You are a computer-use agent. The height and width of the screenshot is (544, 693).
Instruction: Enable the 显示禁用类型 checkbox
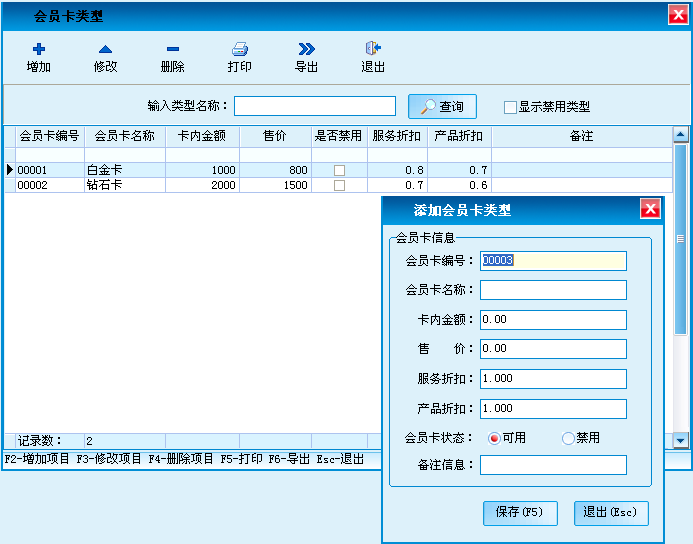click(x=510, y=107)
